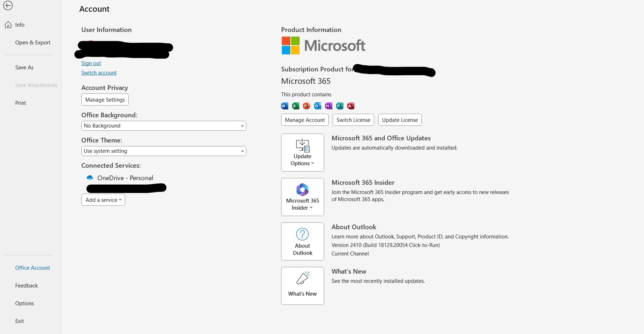Select the PowerPoint icon under This product contains
The height and width of the screenshot is (334, 644).
[306, 106]
